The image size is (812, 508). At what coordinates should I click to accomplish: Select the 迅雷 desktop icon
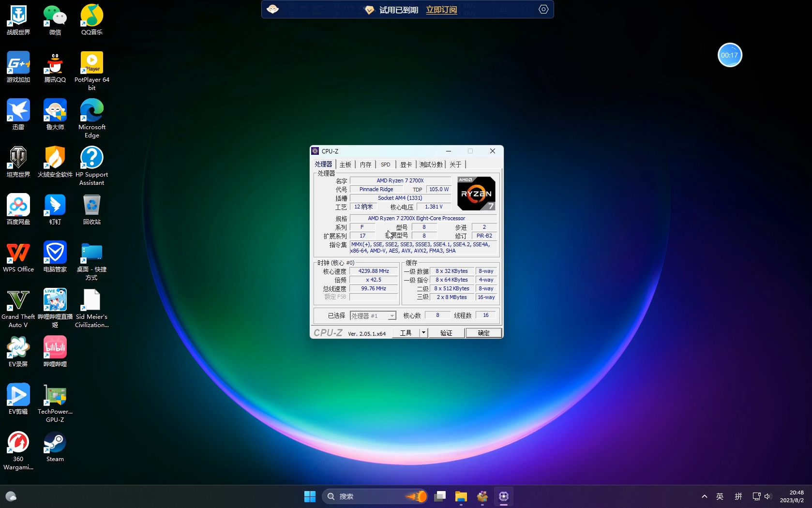(18, 114)
